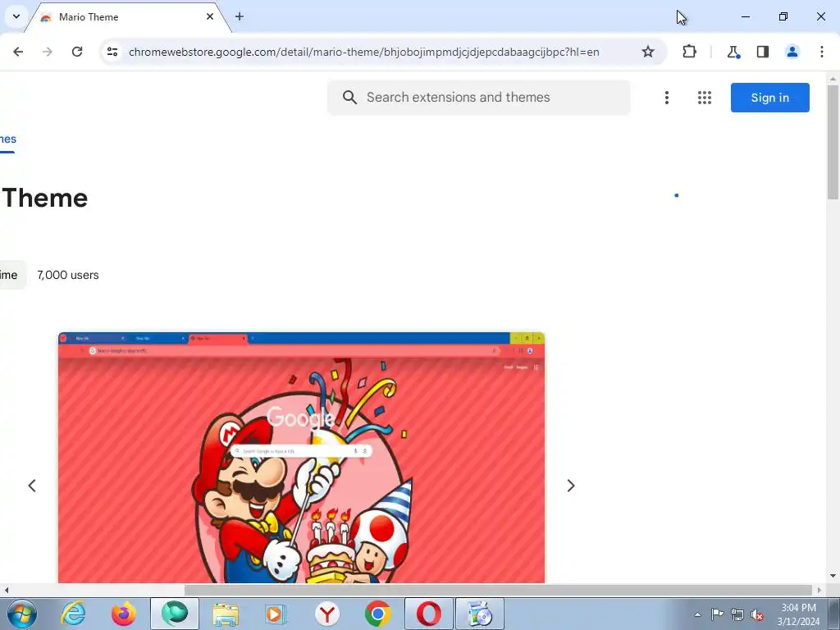Open Chrome's three-dot main menu

click(821, 52)
